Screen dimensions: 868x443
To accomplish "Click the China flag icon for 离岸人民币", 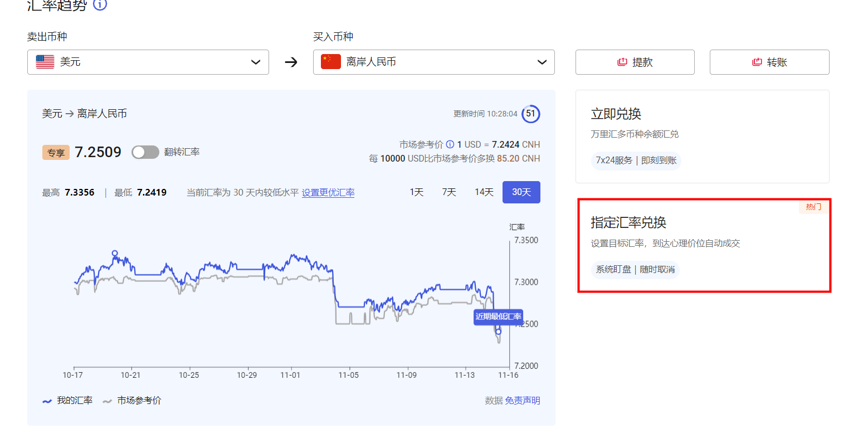I will tap(330, 62).
